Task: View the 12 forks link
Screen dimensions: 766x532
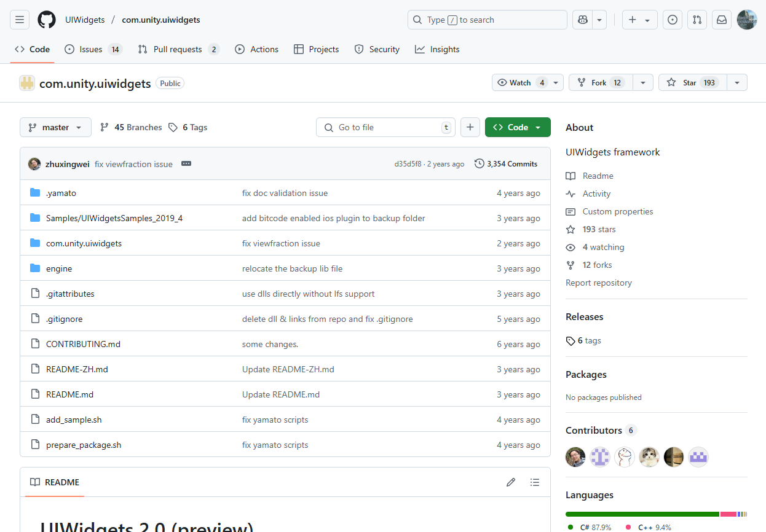Action: (x=589, y=265)
